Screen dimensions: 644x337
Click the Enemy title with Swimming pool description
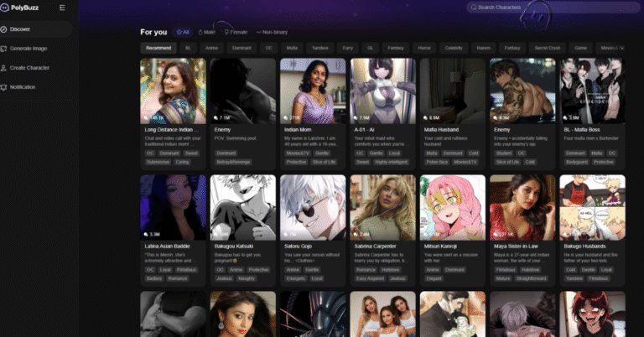point(222,130)
